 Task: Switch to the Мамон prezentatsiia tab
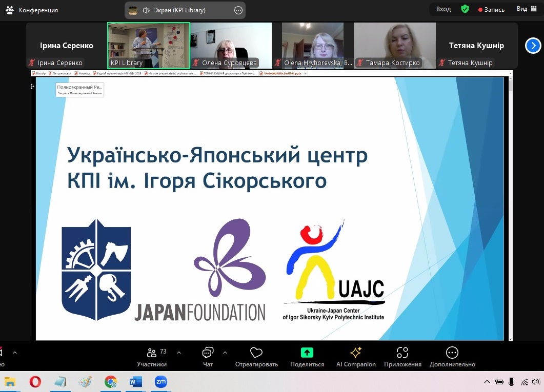coord(170,73)
